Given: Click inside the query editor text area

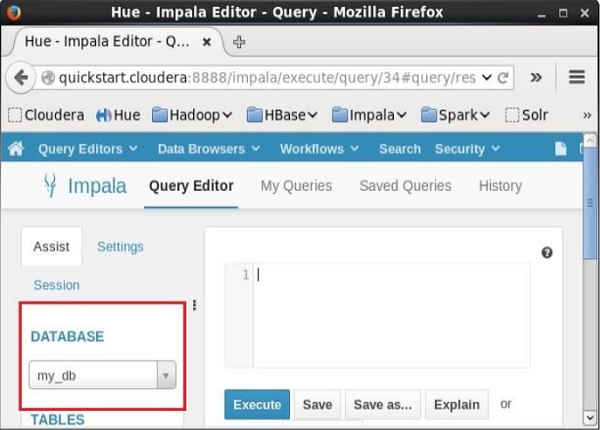Looking at the screenshot, I should pos(390,315).
